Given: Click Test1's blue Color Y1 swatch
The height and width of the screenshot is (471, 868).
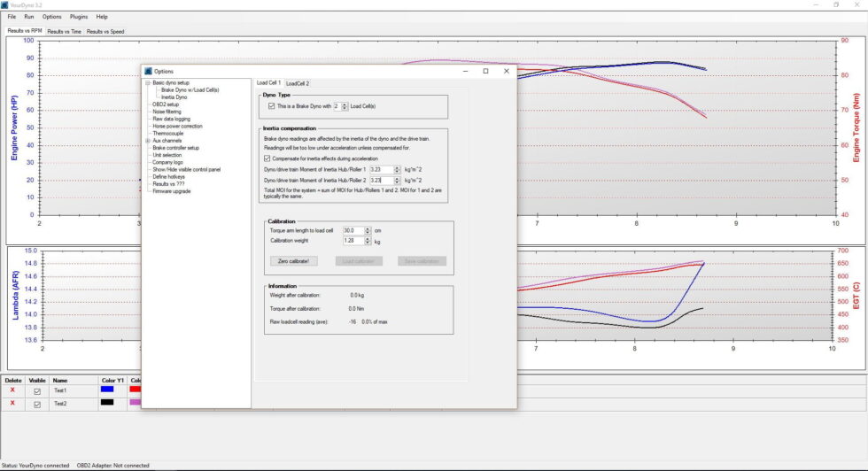Looking at the screenshot, I should (107, 390).
